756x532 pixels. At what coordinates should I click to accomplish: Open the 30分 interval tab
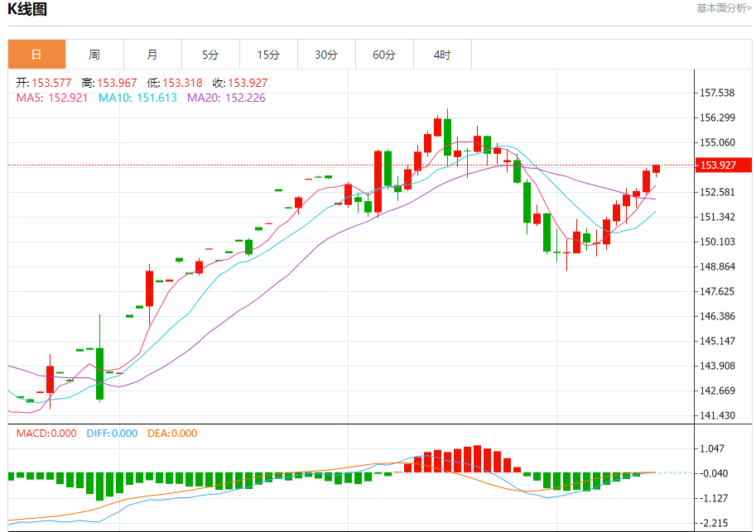pos(326,55)
